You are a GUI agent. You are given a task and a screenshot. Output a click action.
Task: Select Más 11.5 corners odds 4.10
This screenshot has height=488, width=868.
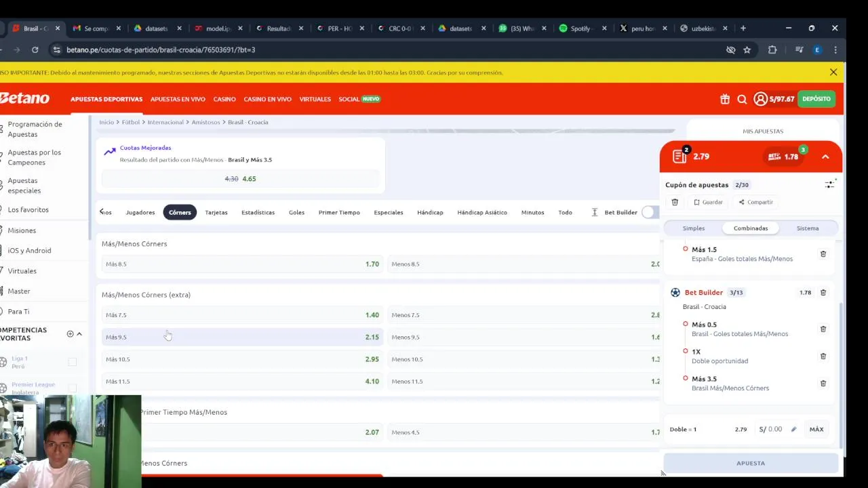[x=242, y=382]
